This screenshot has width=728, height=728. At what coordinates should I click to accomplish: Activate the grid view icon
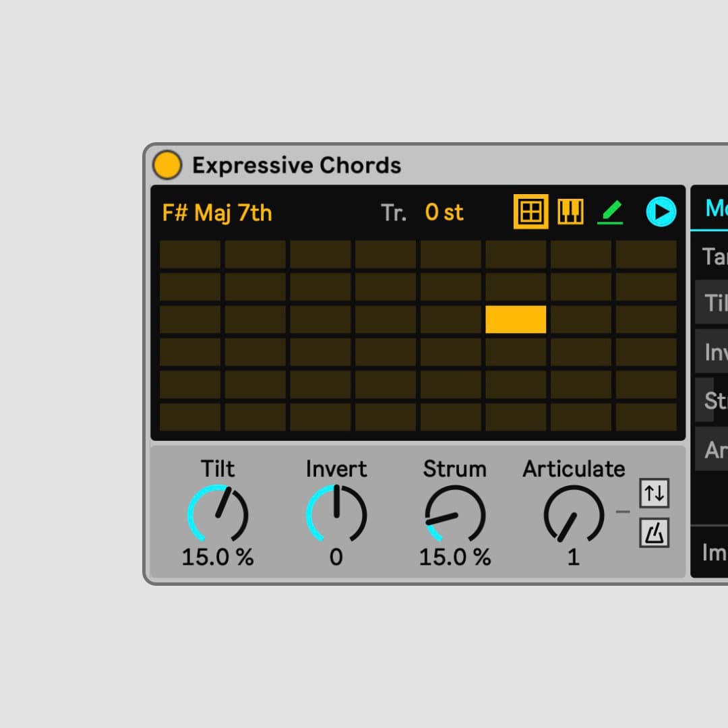531,211
